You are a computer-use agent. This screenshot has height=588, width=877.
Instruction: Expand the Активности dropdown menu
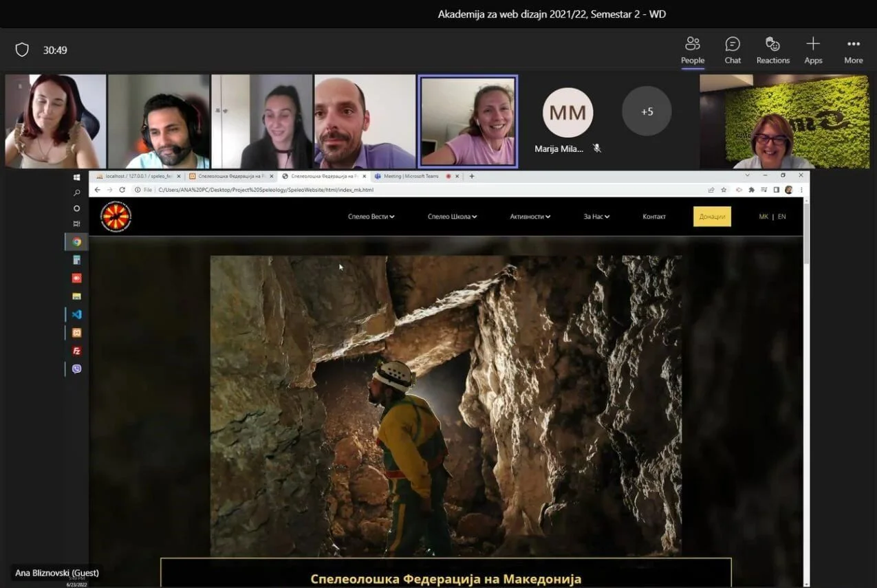pyautogui.click(x=530, y=217)
